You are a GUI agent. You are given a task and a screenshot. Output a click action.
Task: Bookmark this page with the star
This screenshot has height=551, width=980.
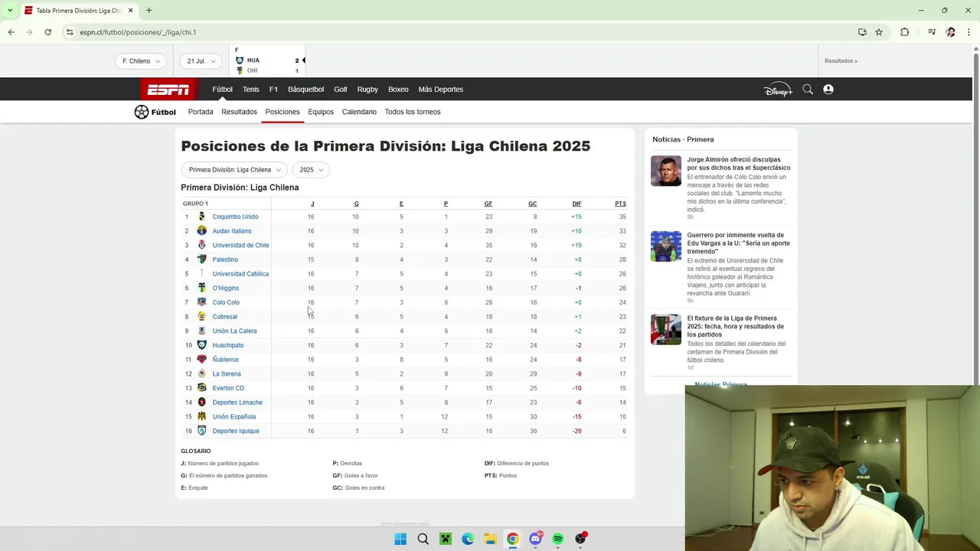(x=879, y=32)
